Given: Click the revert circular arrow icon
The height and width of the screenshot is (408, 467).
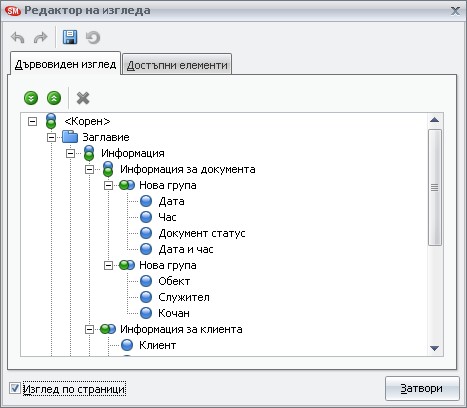Looking at the screenshot, I should click(x=93, y=37).
